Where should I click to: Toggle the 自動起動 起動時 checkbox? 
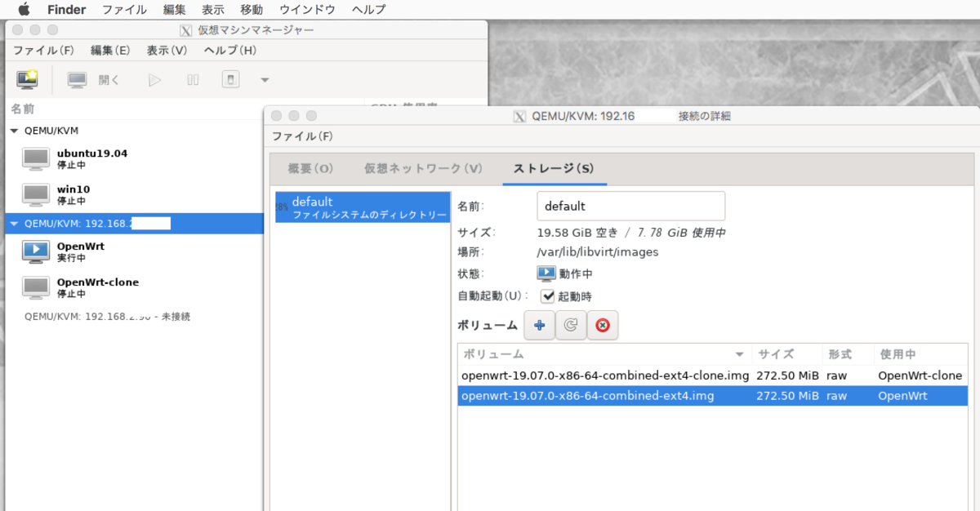click(x=549, y=296)
